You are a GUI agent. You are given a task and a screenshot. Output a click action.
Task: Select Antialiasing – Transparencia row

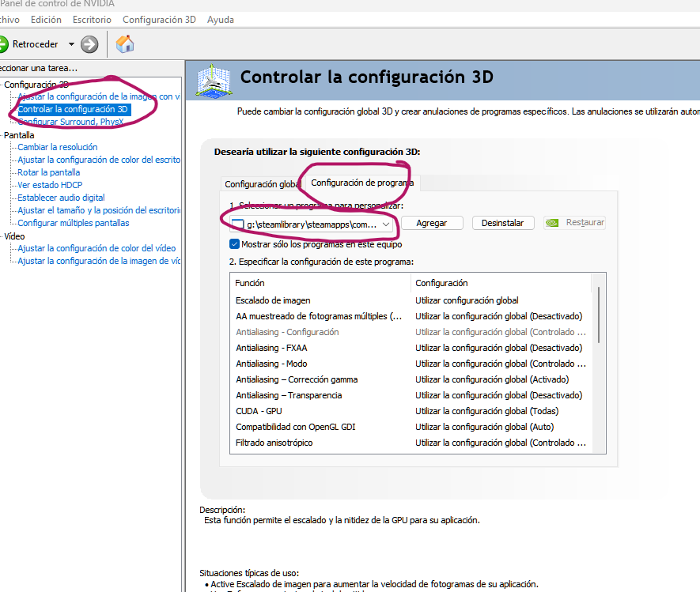tap(411, 395)
